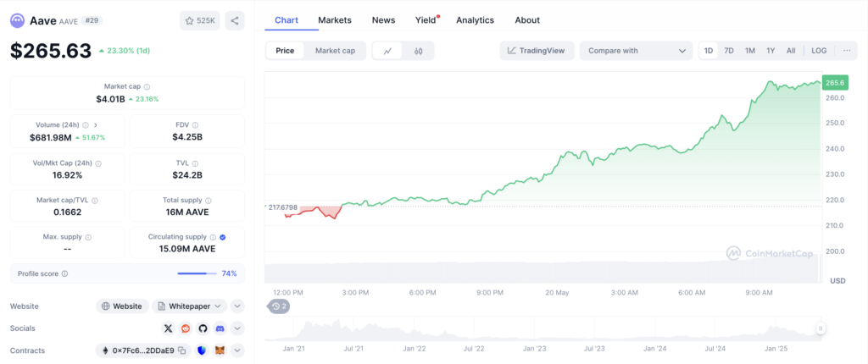The image size is (868, 364).
Task: Click the historical mini chart overview
Action: click(x=542, y=328)
